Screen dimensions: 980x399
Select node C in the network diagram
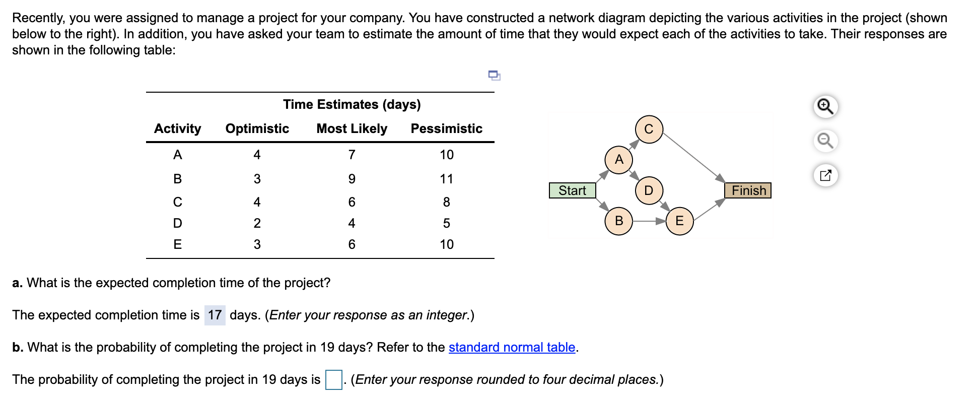pos(648,129)
